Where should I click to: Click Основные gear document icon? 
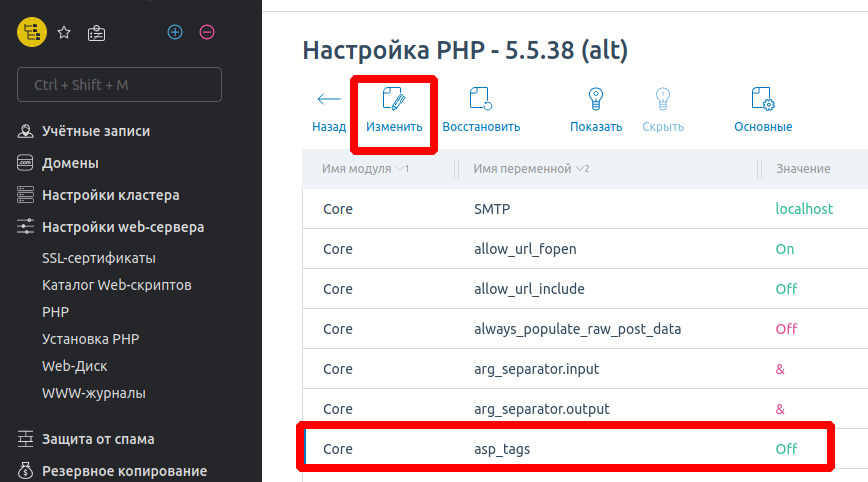(763, 99)
